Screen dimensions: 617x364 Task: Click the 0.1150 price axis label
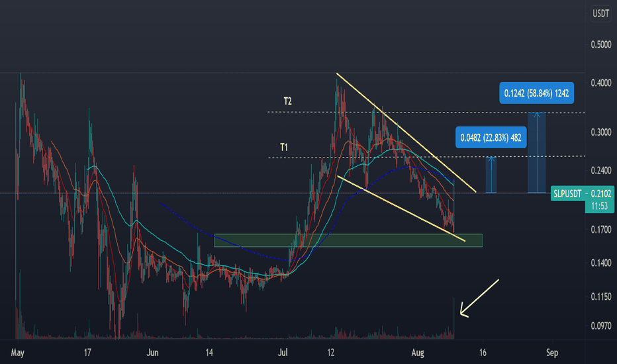tap(601, 296)
